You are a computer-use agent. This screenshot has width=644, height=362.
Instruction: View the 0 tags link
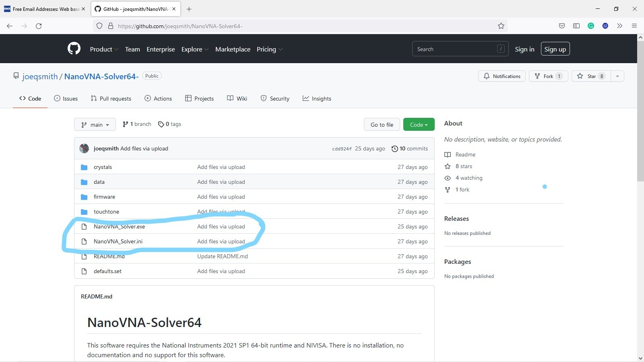(x=169, y=124)
